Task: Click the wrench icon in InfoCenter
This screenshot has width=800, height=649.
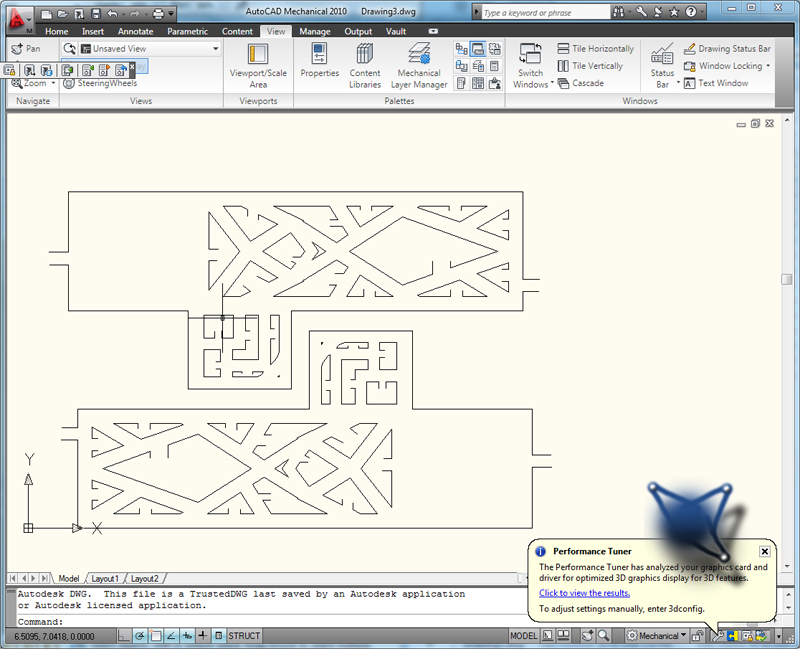Action: [x=641, y=12]
